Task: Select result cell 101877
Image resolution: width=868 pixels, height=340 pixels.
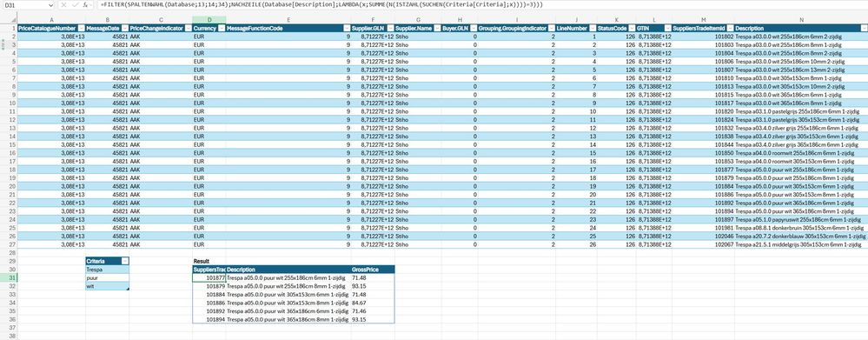Action: click(x=209, y=277)
